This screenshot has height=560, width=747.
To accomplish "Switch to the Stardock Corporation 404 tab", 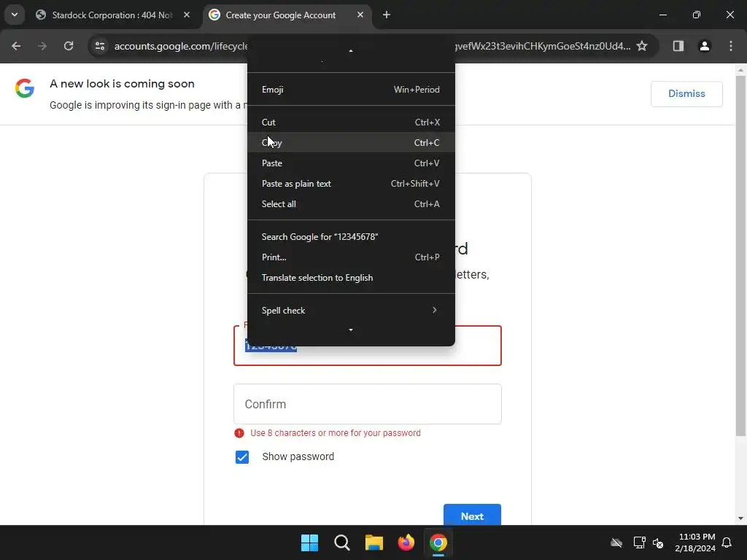I will tap(112, 15).
